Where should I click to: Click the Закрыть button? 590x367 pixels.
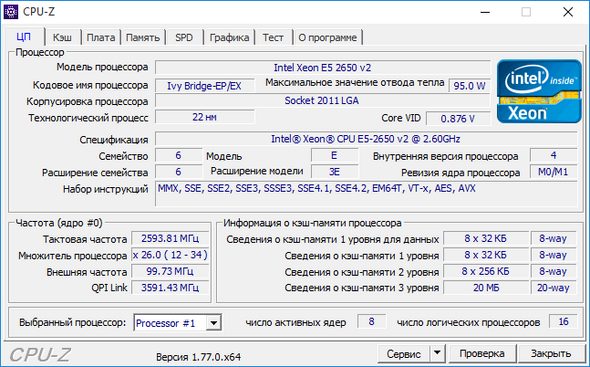coord(550,353)
